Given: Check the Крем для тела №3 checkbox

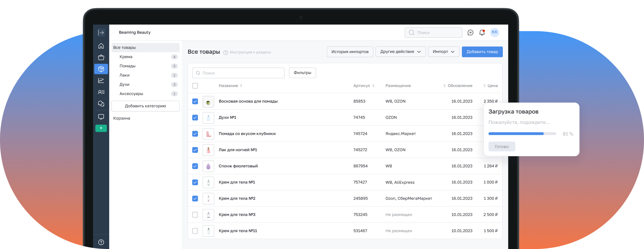Looking at the screenshot, I should click(x=195, y=215).
